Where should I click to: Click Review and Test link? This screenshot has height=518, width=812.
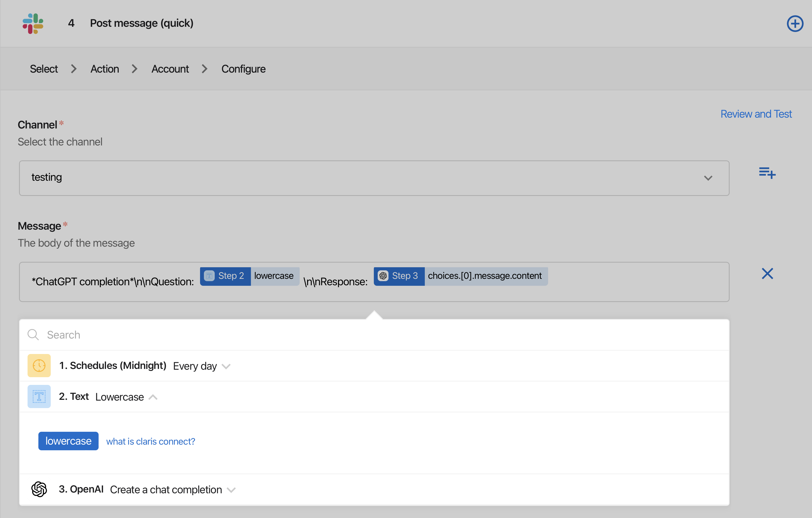click(756, 114)
